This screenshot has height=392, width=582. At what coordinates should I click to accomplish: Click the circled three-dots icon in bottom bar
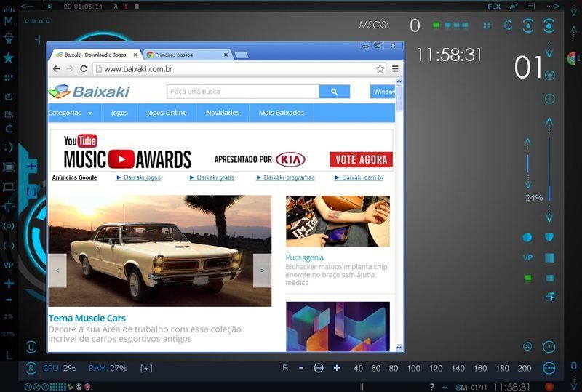tap(549, 368)
